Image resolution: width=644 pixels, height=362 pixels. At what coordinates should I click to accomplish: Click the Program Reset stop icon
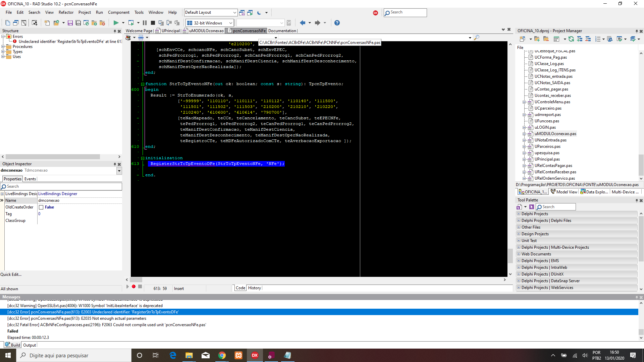point(153,23)
